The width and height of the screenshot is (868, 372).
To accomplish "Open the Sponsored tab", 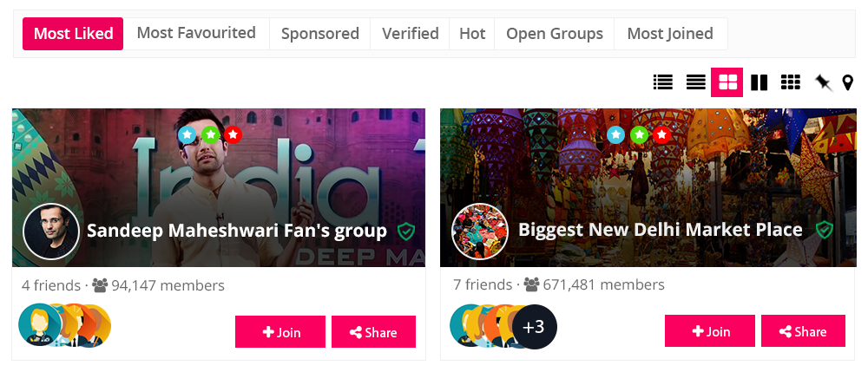I will coord(319,34).
